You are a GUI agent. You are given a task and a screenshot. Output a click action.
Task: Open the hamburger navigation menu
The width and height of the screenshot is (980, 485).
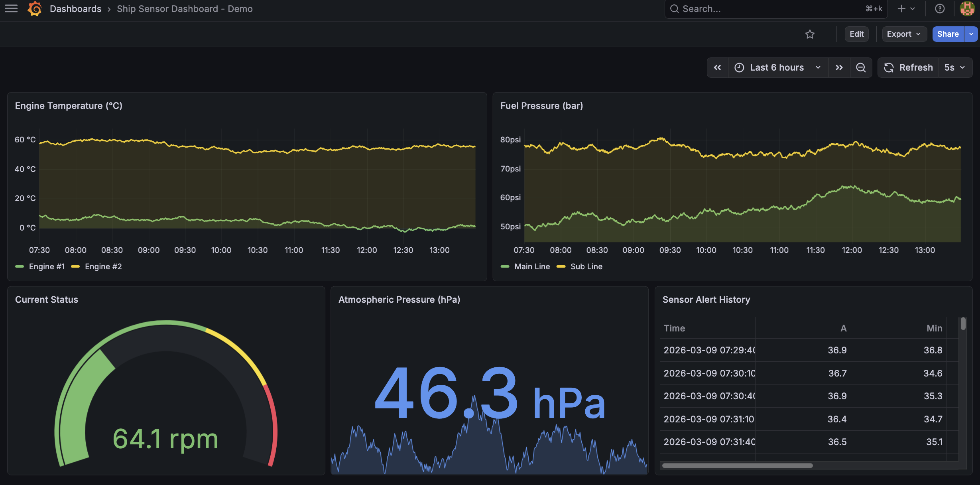11,9
